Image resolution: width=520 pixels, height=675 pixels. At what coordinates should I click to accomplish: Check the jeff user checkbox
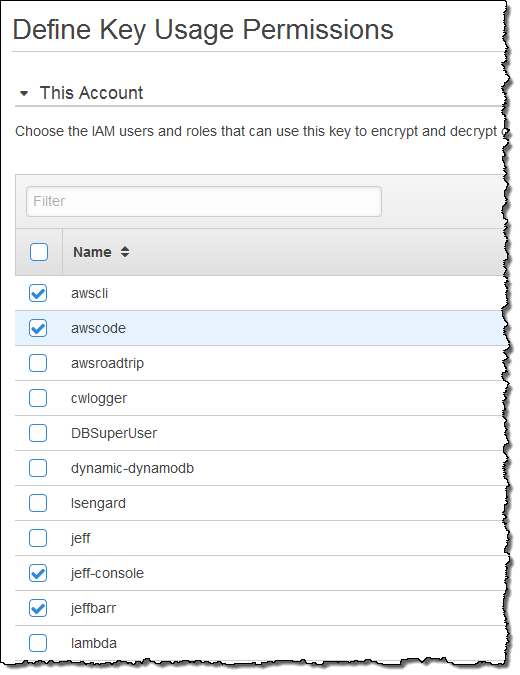point(38,538)
